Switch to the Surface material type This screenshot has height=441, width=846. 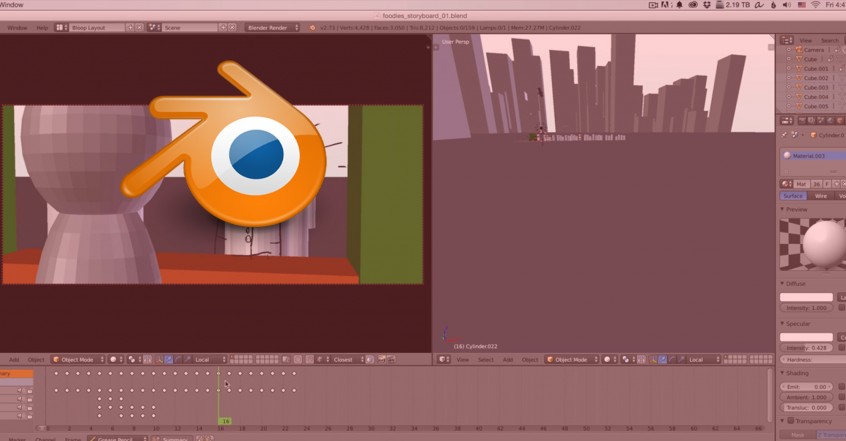793,196
